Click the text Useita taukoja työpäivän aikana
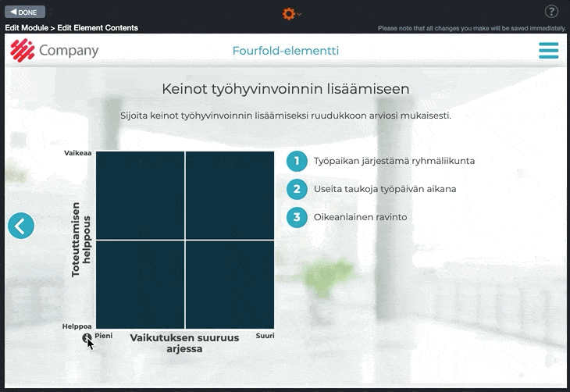This screenshot has width=570, height=392. pos(385,189)
